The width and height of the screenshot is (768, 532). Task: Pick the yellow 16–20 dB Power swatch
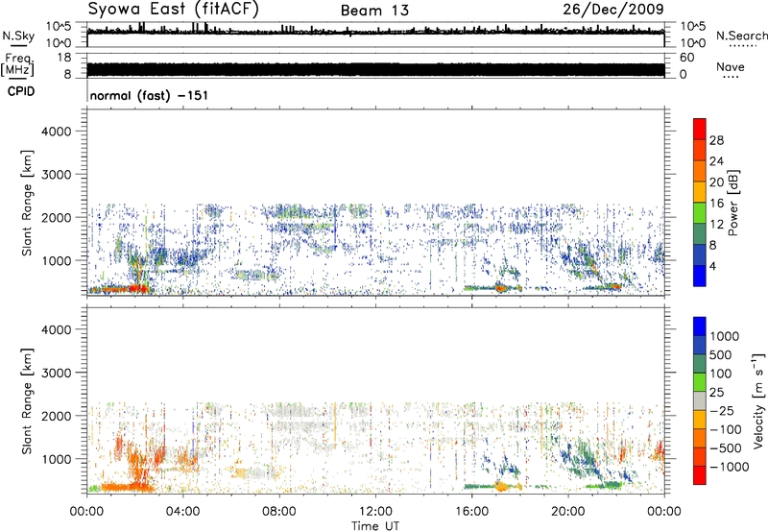tap(700, 192)
